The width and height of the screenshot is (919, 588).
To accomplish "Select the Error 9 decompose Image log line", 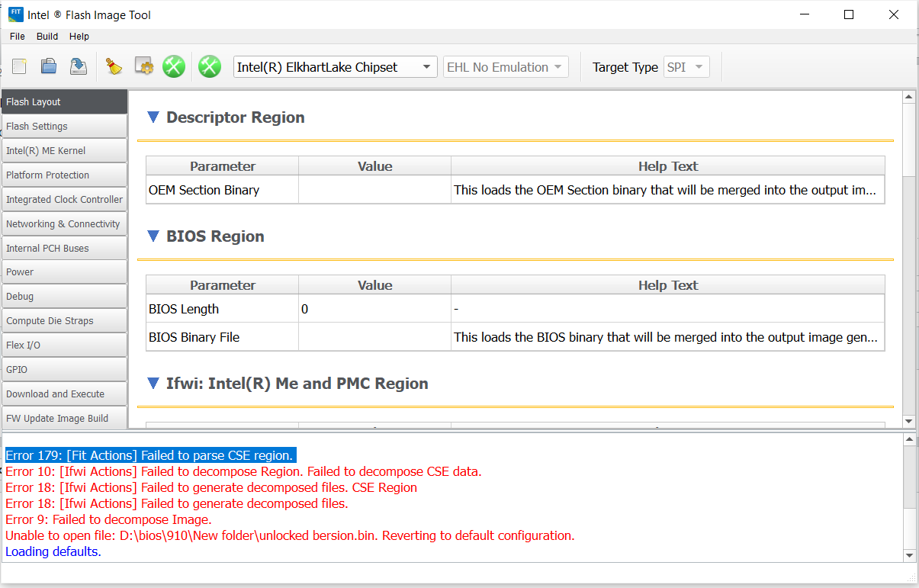I will (x=108, y=519).
